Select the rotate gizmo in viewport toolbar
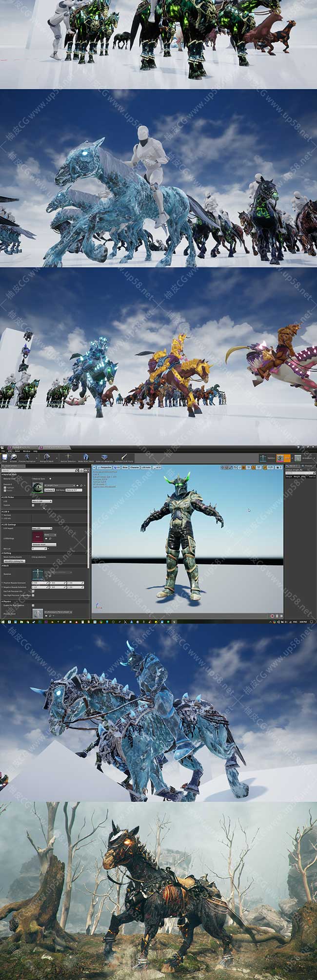Image resolution: width=317 pixels, height=980 pixels. [x=227, y=467]
